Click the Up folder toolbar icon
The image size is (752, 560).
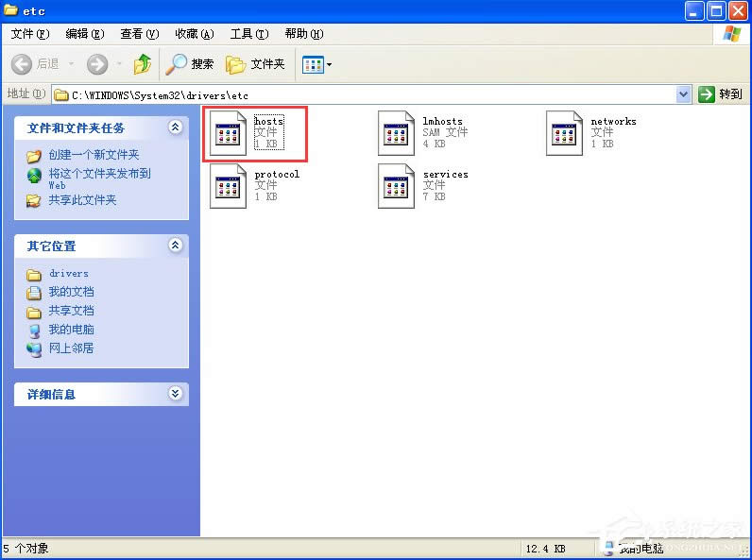pyautogui.click(x=143, y=64)
